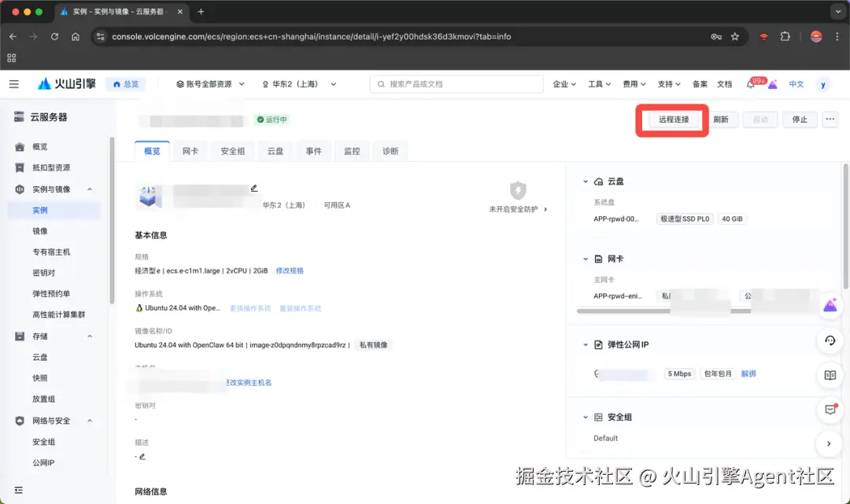The image size is (850, 504).
Task: Expand the right panel arrow button
Action: (829, 444)
